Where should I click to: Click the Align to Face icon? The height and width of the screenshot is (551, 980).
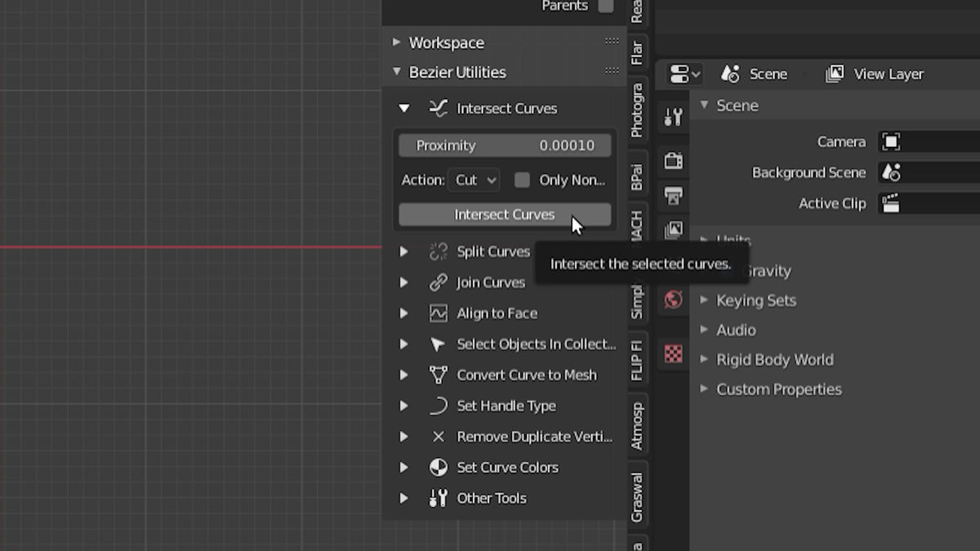tap(439, 313)
